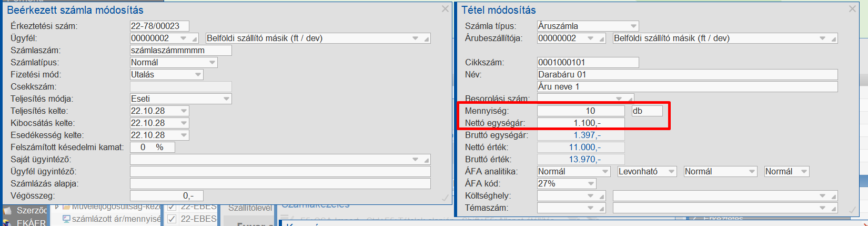Open Számla típus dropdown showing Áruszámla
The height and width of the screenshot is (226, 868).
click(633, 26)
